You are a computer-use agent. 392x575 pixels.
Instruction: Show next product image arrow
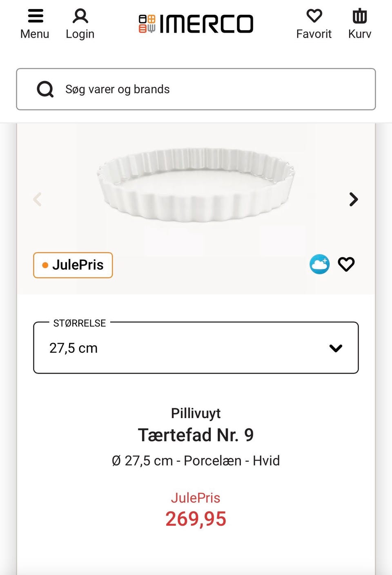tap(354, 199)
